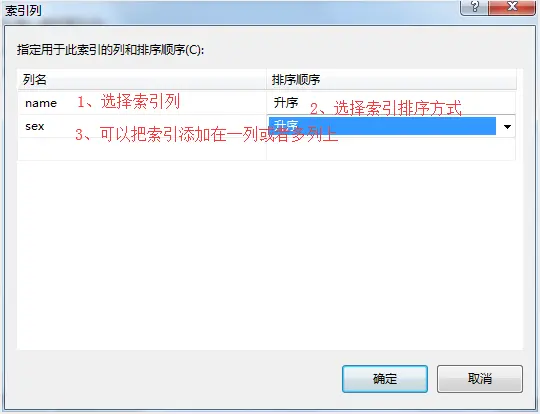Click the empty column-name cell below sex
540x414 pixels.
(142, 149)
